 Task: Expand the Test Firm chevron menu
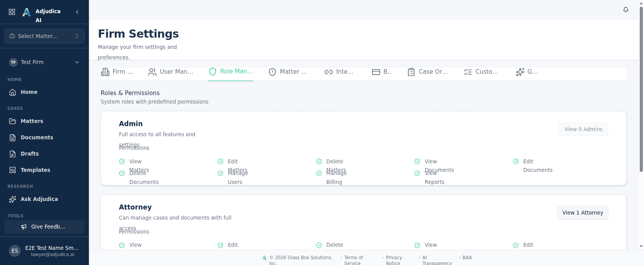pos(77,62)
